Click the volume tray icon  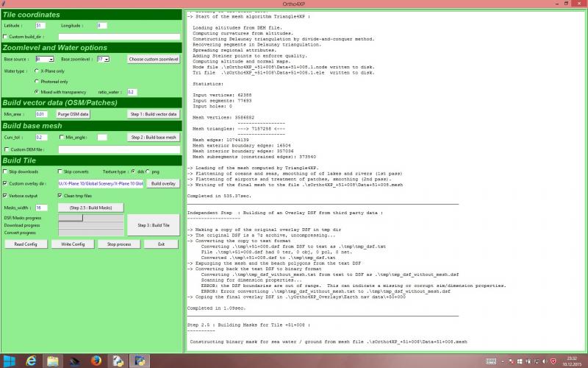coord(545,361)
